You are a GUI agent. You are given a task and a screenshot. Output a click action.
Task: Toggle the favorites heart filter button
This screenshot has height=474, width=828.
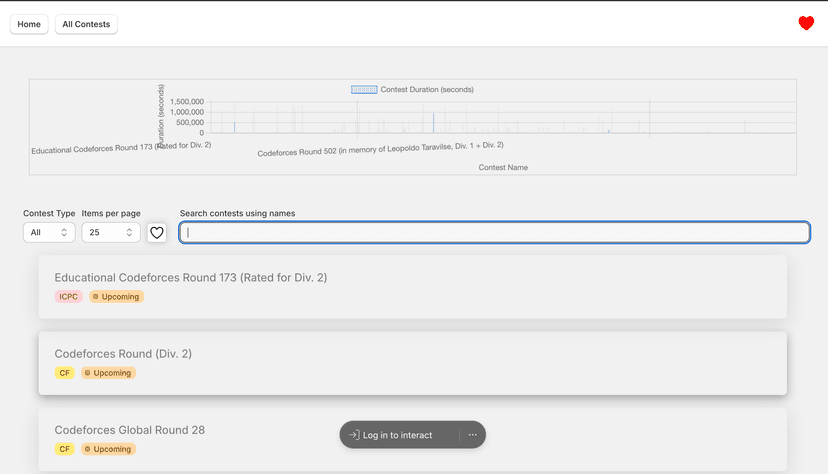(x=157, y=232)
